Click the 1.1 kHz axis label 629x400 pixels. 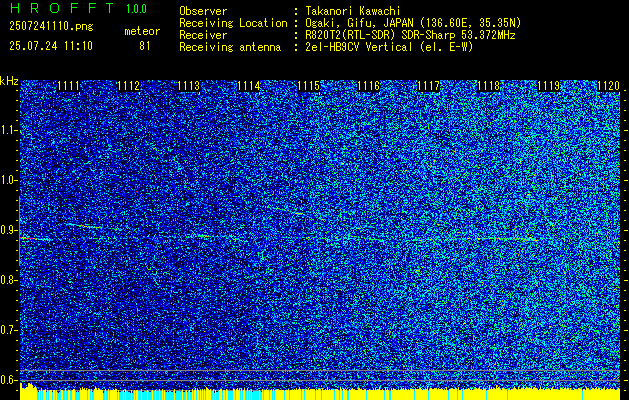pos(8,130)
